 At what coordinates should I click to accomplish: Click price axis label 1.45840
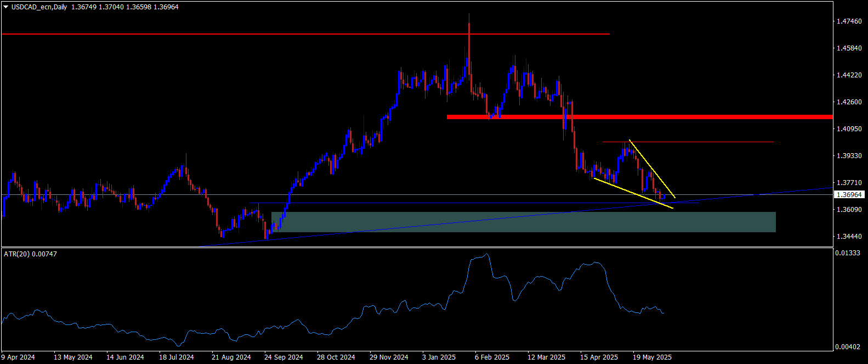pos(850,48)
